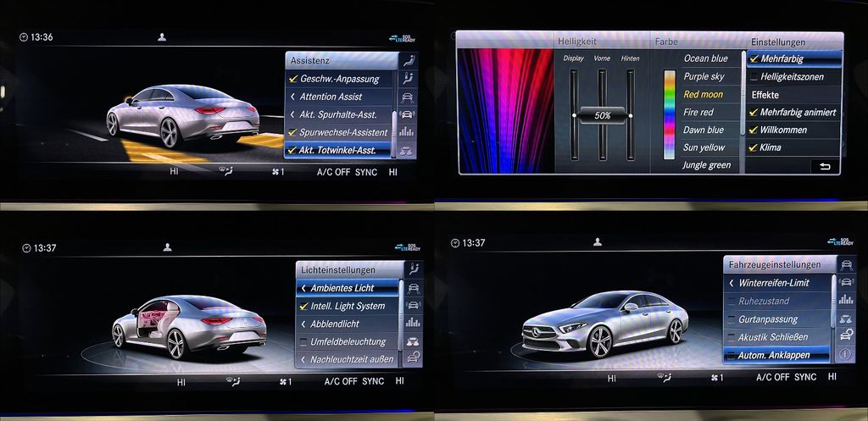The image size is (868, 421).
Task: Enable the Helligkeitszonen checkbox
Action: point(754,77)
